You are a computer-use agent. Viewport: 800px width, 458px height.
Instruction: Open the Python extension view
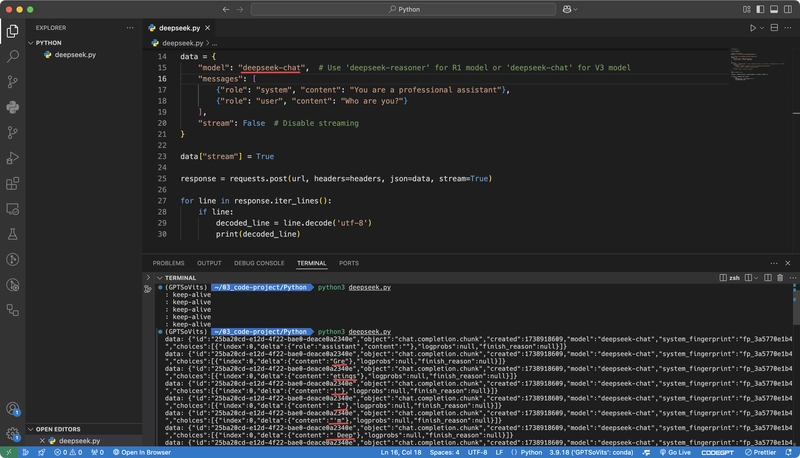[12, 107]
